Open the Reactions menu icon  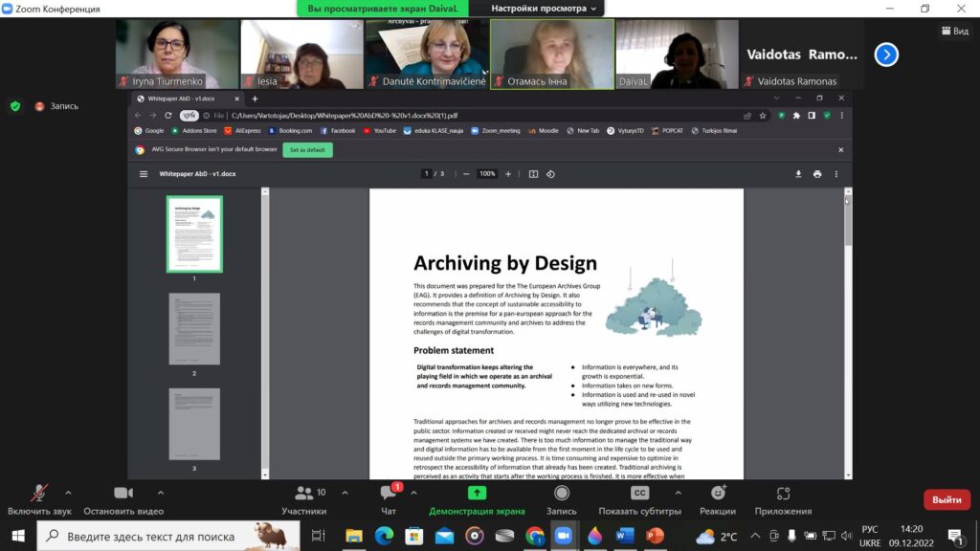[x=717, y=494]
